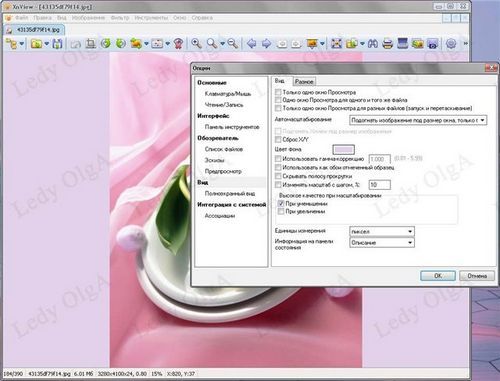
Task: Rotate image right with second green arrow icon
Action: click(121, 43)
